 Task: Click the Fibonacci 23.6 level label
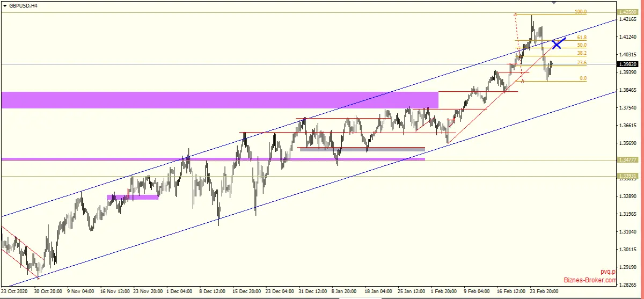(582, 63)
